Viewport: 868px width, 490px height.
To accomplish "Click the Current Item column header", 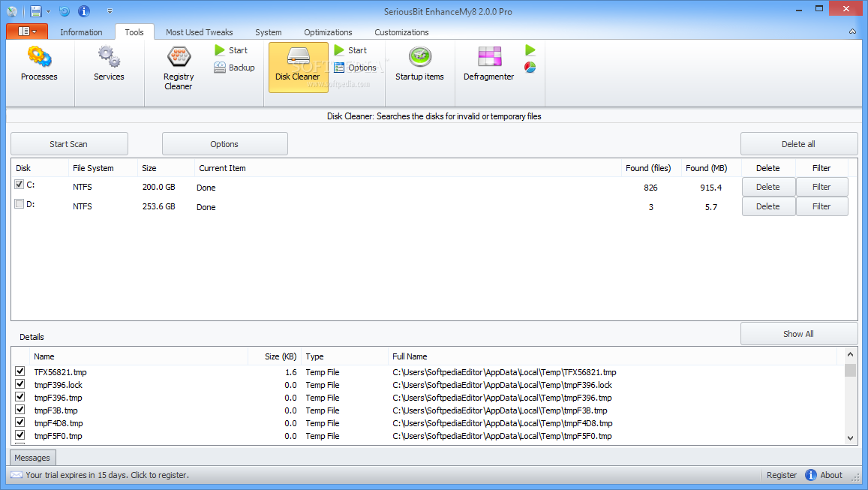I will coord(407,168).
